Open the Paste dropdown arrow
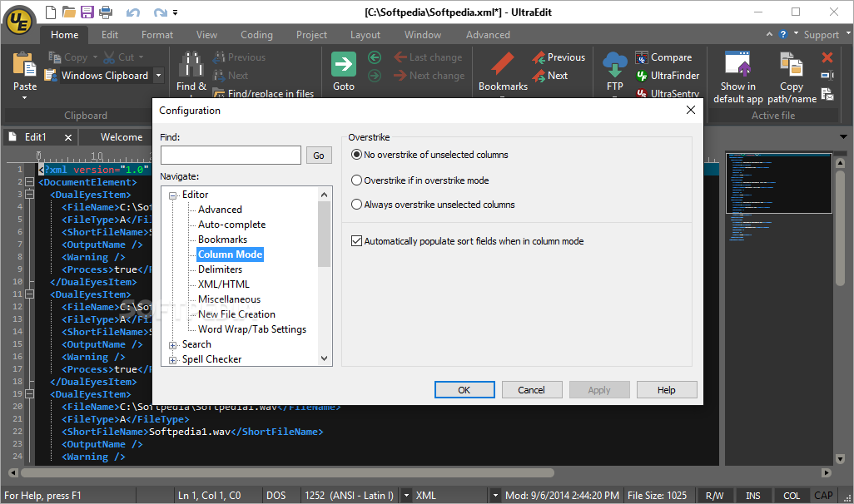 coord(24,98)
